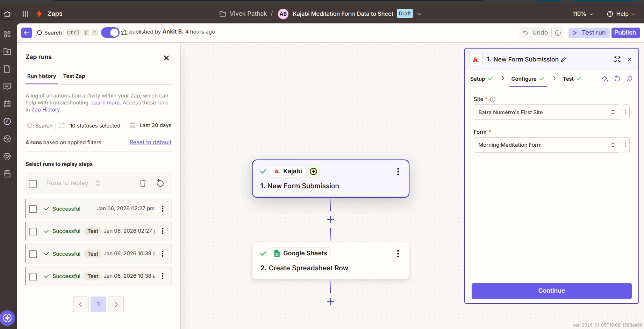Open the sidebar activity status icon
The image size is (644, 329).
pos(7,139)
